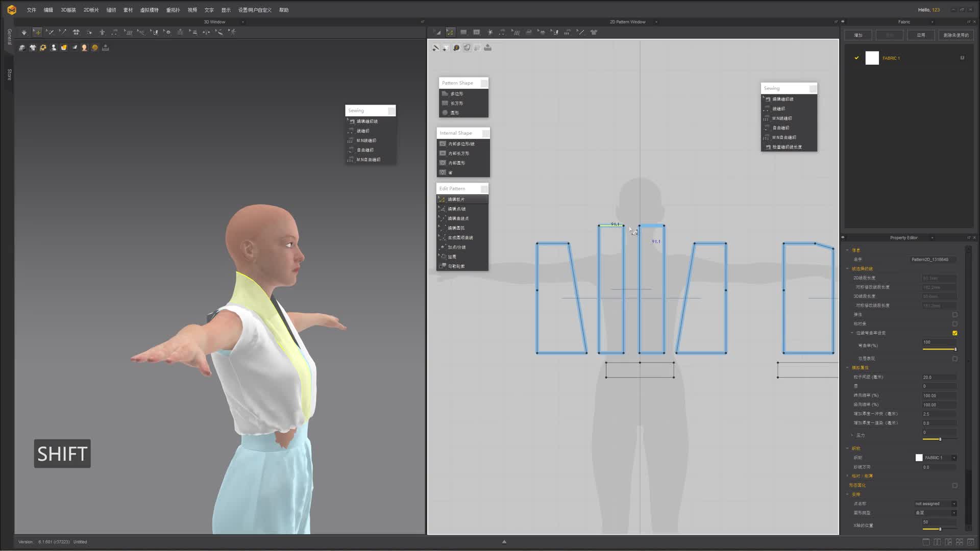Open the 缝纫 menu in menu bar
This screenshot has height=551, width=980.
[x=111, y=10]
